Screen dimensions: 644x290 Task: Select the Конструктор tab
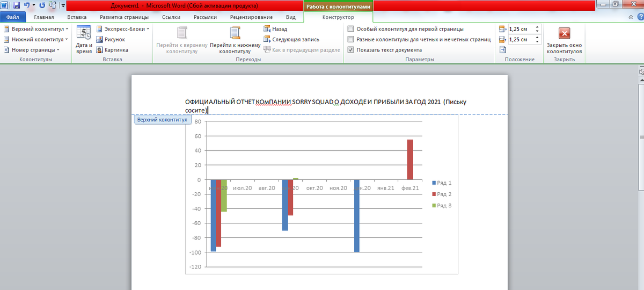(338, 17)
